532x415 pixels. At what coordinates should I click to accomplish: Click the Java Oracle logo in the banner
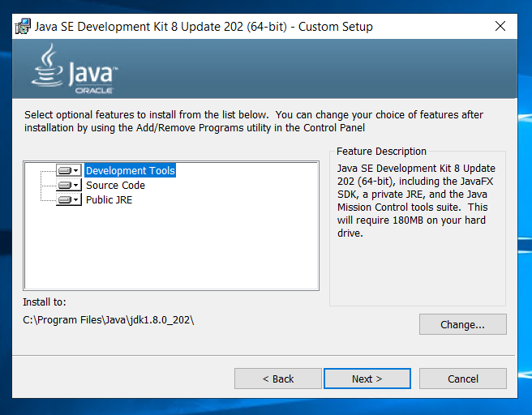coord(75,69)
